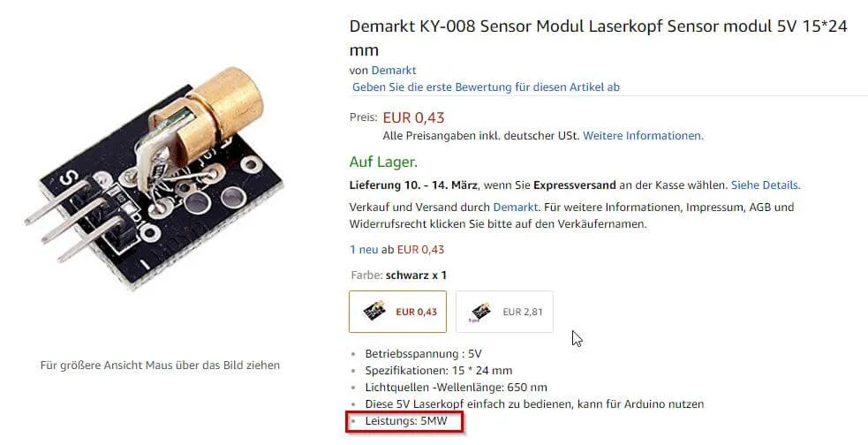Open the "Weitere Informationen" link

pos(643,135)
